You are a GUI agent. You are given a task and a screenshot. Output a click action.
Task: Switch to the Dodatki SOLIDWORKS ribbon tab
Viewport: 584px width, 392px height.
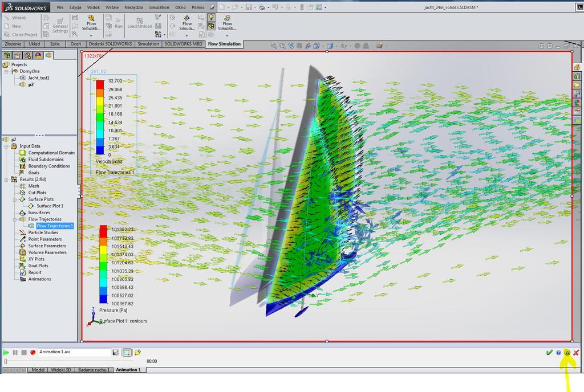110,44
